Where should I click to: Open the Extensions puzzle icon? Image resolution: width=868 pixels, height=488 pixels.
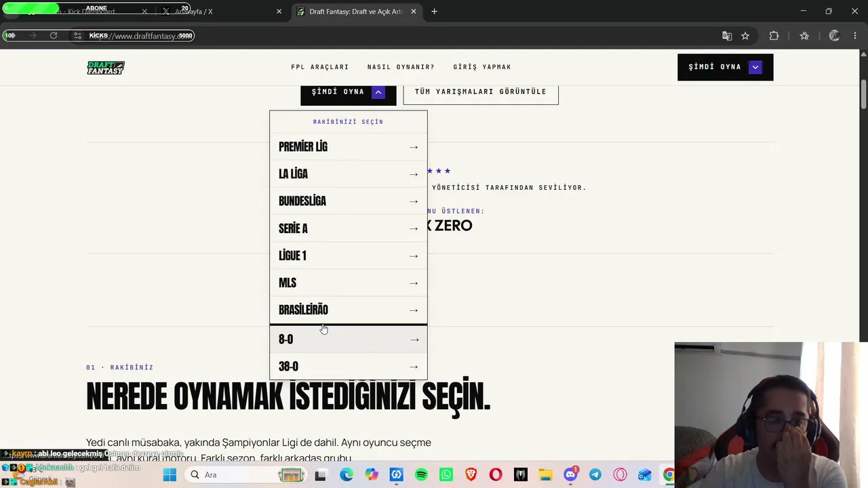(774, 36)
